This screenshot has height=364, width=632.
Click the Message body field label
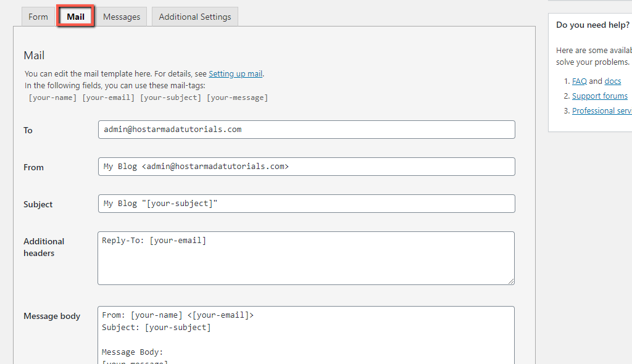pos(52,316)
